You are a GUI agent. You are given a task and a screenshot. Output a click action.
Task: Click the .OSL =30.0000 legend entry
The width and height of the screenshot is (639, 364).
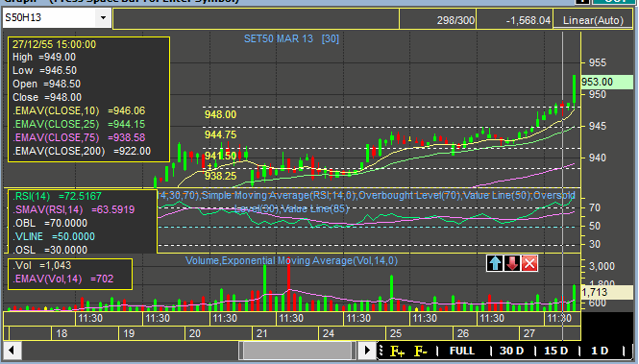[50, 250]
